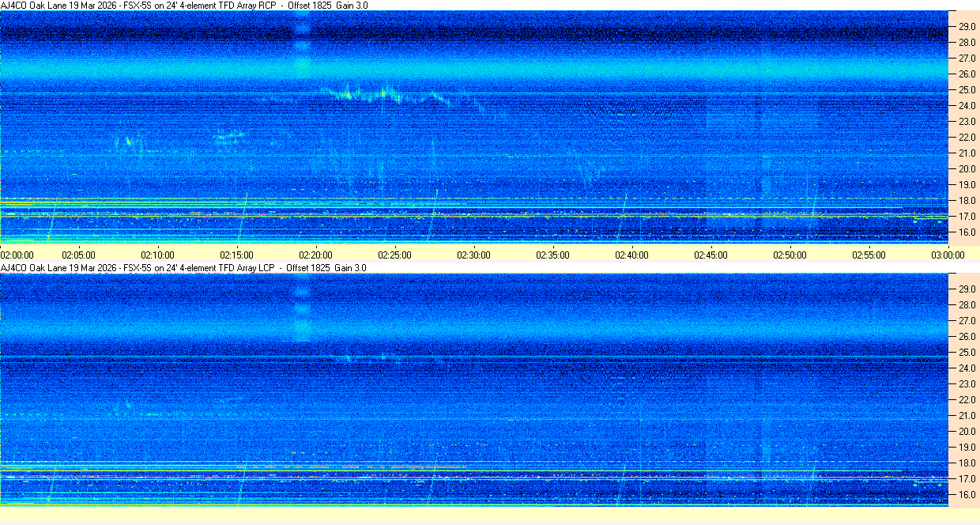Viewport: 980px width, 525px height.
Task: Pick the 16.0 frequency label in LCP panel
Action: pos(967,495)
